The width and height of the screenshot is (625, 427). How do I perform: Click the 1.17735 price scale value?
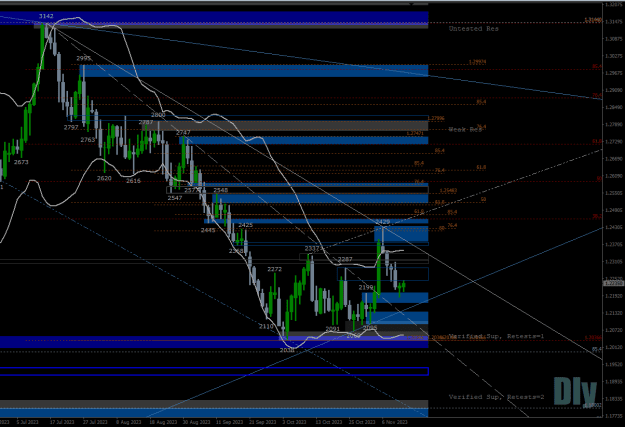click(x=614, y=415)
